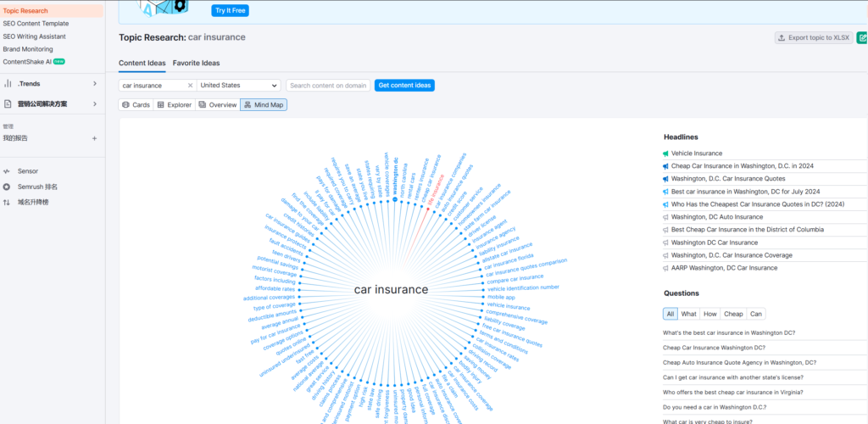Screen dimensions: 868x424
Task: Expand the .Trends sidebar section
Action: point(94,84)
